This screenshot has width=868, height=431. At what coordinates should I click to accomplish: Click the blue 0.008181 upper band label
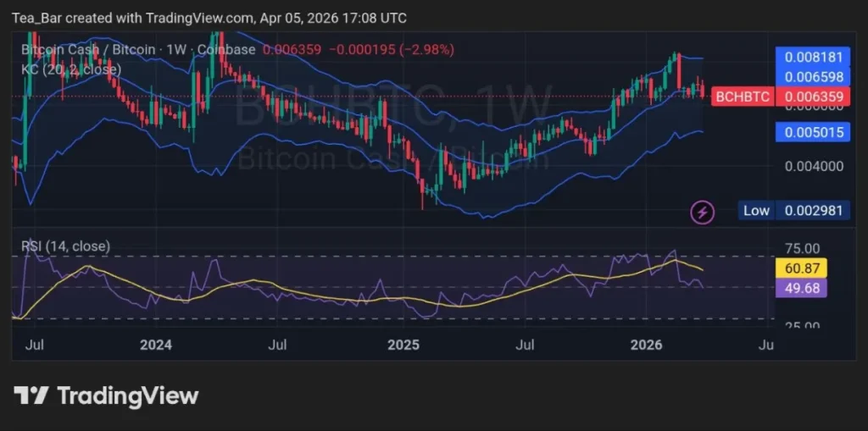(x=814, y=58)
